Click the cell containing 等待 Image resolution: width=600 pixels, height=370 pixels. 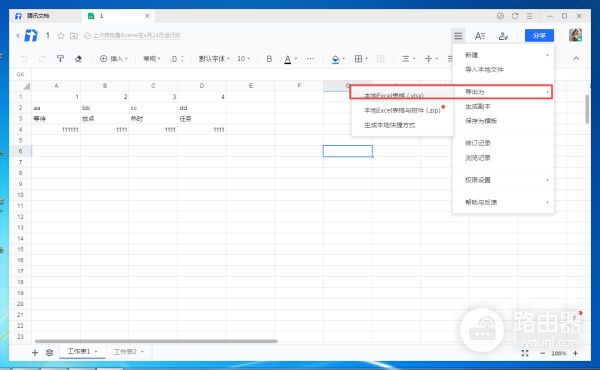click(56, 119)
